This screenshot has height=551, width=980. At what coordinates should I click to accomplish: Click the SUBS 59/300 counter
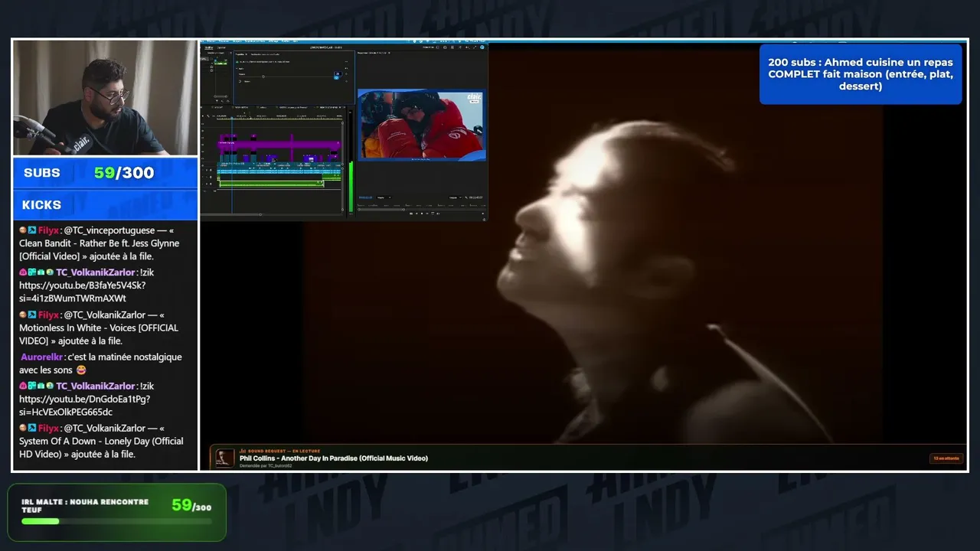[106, 173]
